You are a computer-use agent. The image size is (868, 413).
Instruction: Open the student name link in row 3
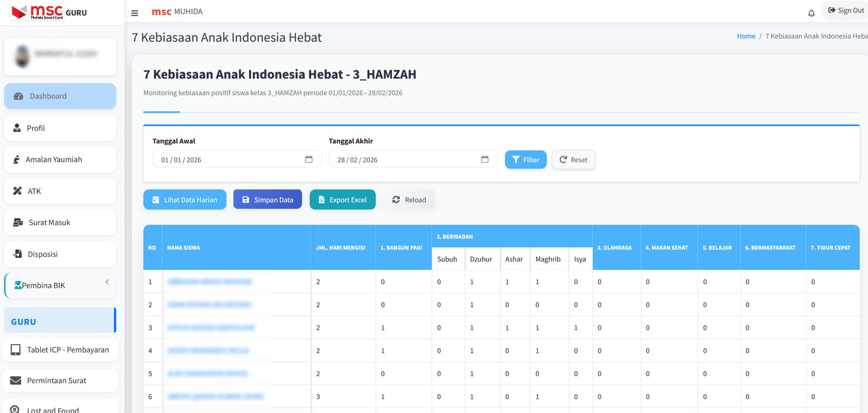click(x=211, y=328)
